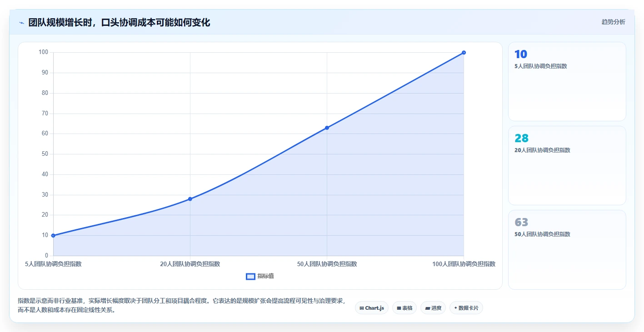Viewport: 644px width, 332px height.
Task: Click the 进度 tag
Action: pos(433,308)
